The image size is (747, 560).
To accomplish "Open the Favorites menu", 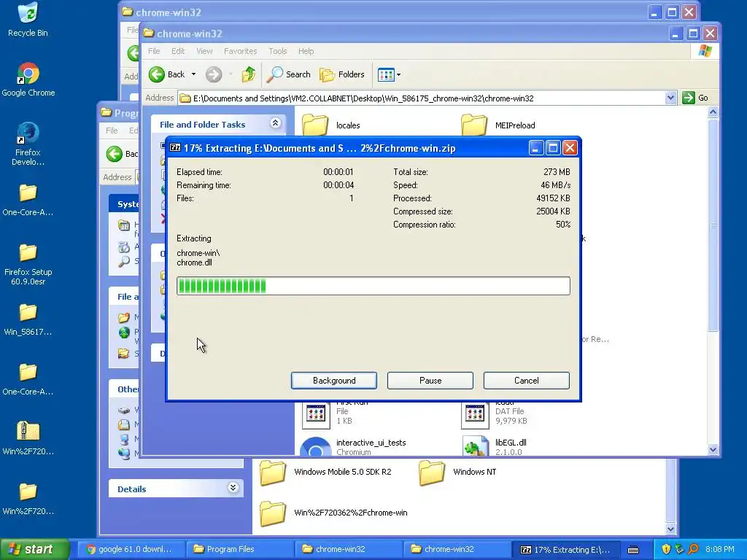I will 240,51.
